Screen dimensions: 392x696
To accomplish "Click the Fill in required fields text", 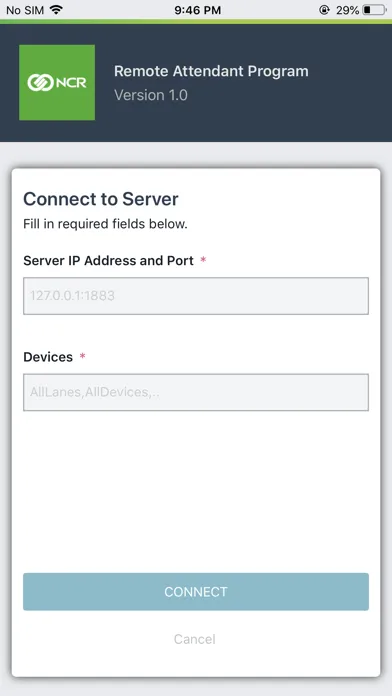I will [x=105, y=224].
